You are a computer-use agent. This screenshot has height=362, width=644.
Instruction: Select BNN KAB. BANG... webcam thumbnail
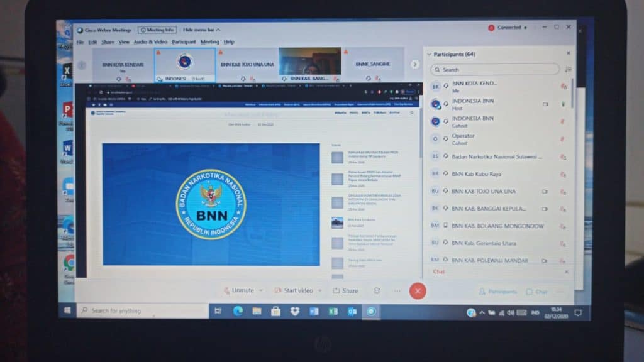[x=309, y=65]
